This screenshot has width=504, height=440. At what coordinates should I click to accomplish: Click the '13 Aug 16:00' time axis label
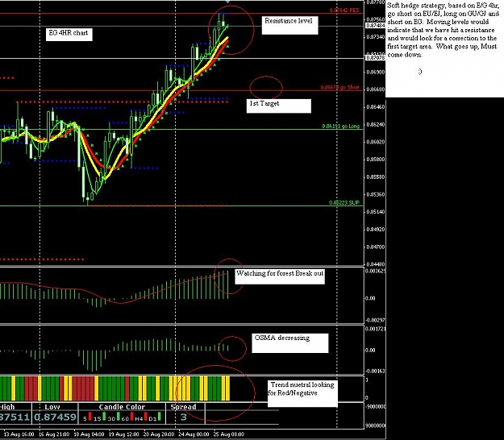(x=19, y=434)
